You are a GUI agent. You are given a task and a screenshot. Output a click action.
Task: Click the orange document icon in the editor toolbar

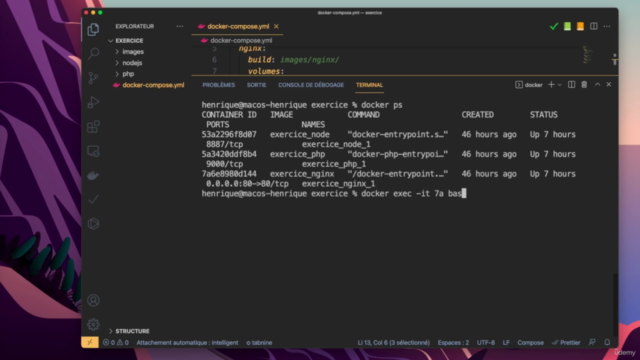pyautogui.click(x=580, y=27)
